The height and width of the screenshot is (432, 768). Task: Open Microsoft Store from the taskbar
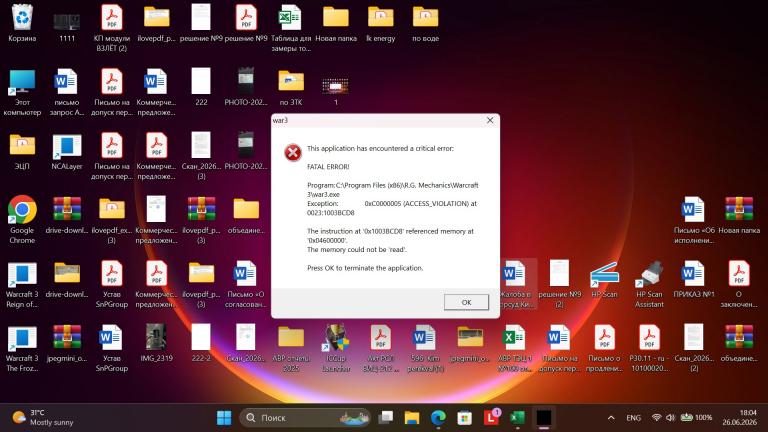pos(464,418)
